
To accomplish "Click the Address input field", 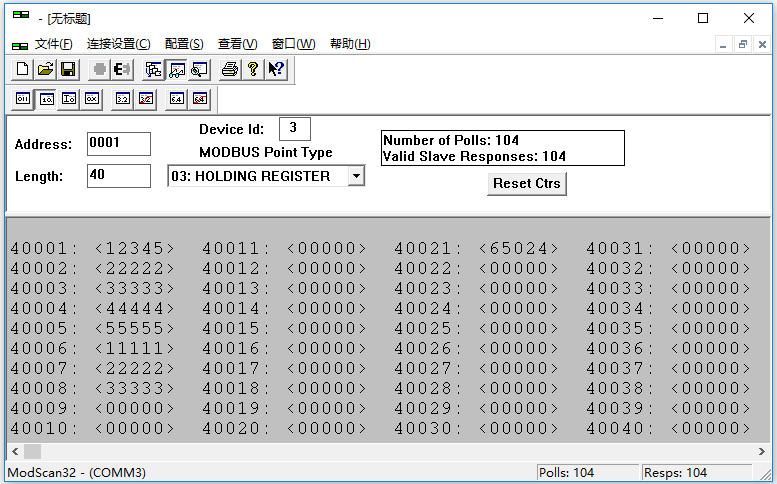I will coord(118,143).
